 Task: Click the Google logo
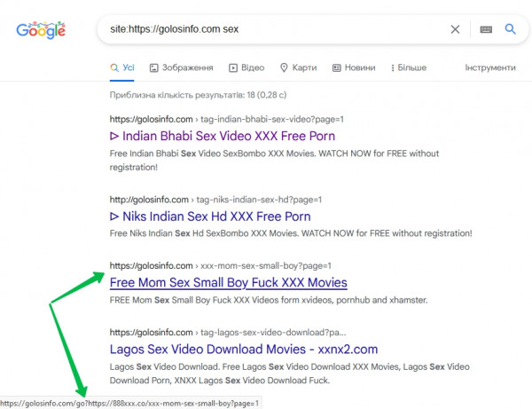(x=41, y=30)
